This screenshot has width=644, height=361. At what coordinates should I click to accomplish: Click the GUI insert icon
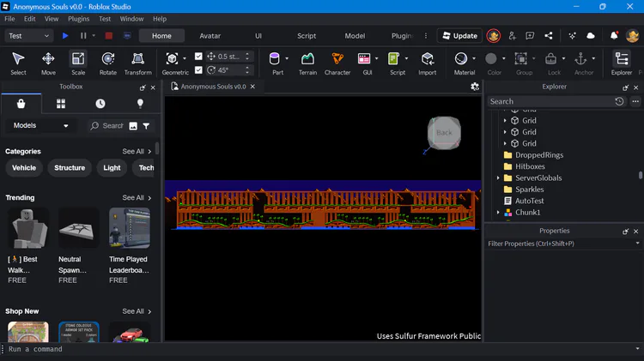(x=364, y=58)
